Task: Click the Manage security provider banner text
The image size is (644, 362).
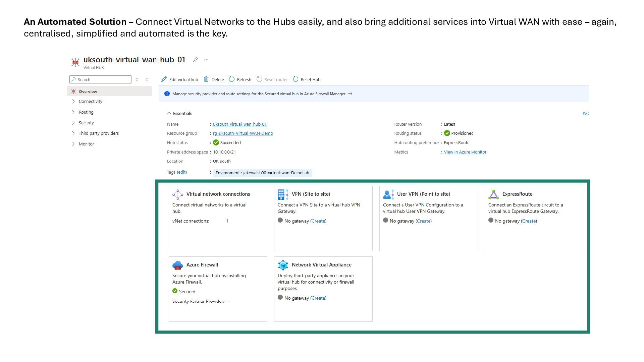Action: point(259,94)
